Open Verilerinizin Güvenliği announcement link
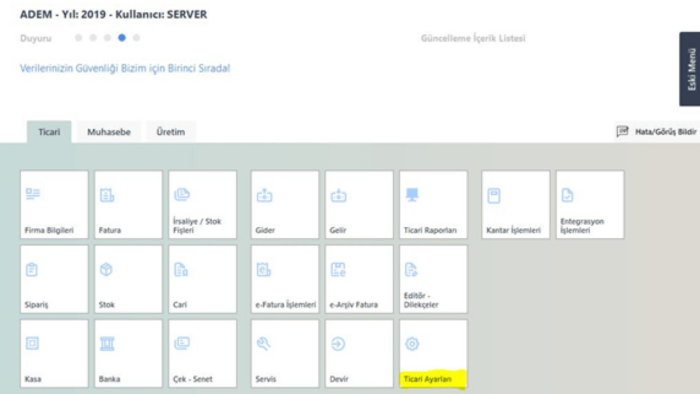Image resolution: width=700 pixels, height=394 pixels. click(x=125, y=68)
